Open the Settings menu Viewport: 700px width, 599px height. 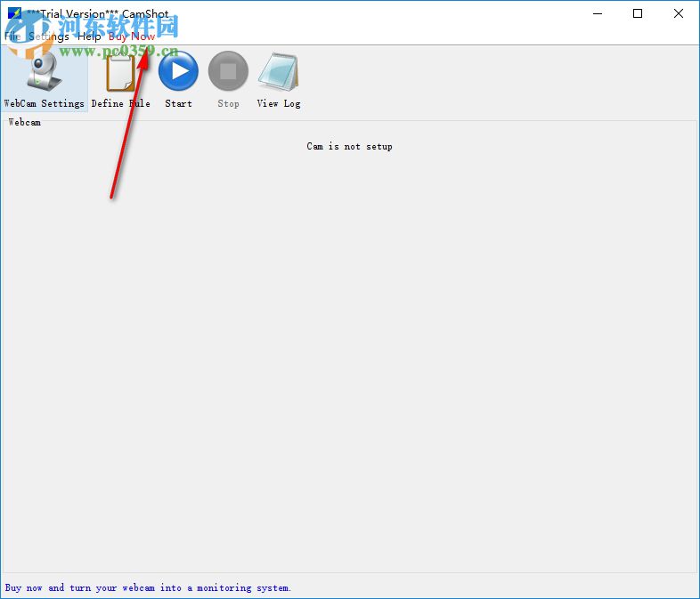pyautogui.click(x=49, y=36)
